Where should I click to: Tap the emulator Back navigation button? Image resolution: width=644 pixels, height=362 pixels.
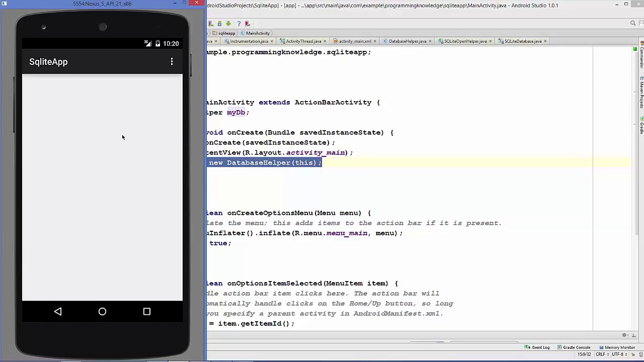pyautogui.click(x=58, y=312)
